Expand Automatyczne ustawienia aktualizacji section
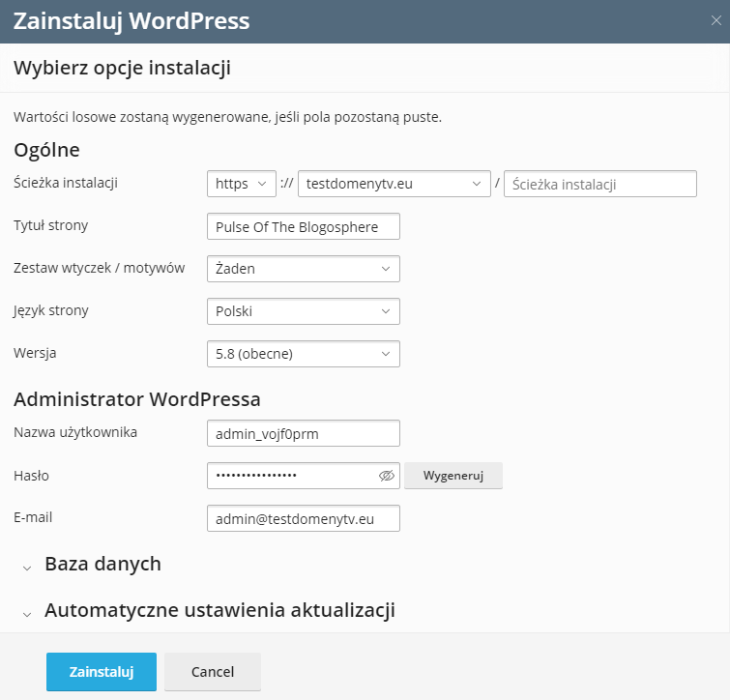 click(x=209, y=610)
